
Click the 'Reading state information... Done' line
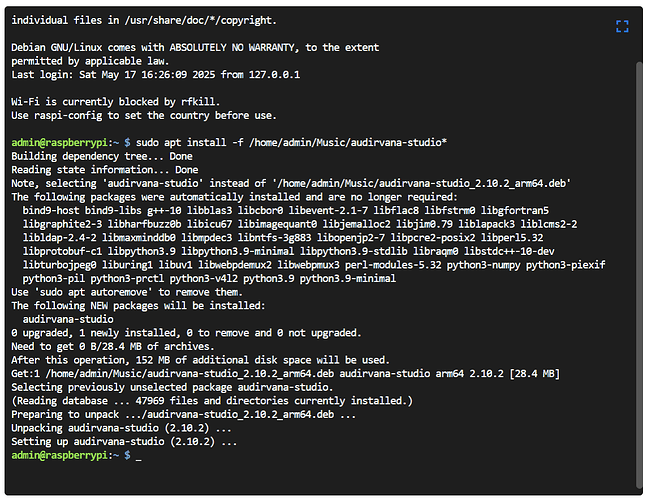(x=104, y=170)
